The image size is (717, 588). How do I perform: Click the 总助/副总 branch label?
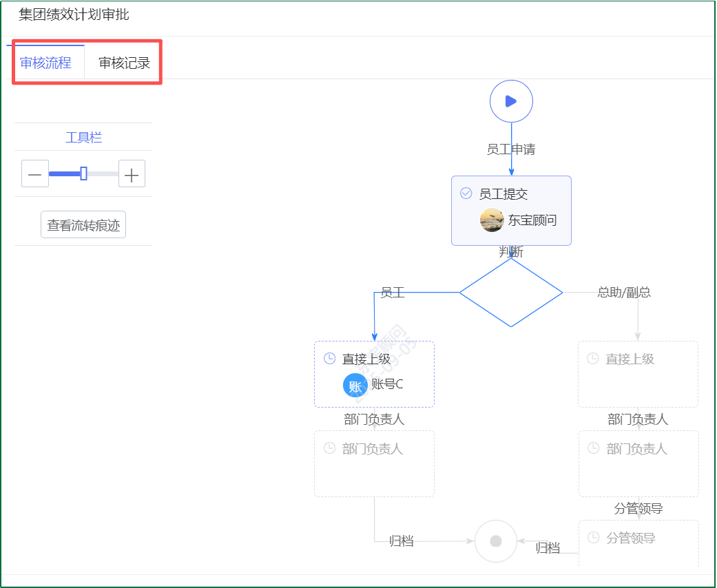pyautogui.click(x=623, y=293)
